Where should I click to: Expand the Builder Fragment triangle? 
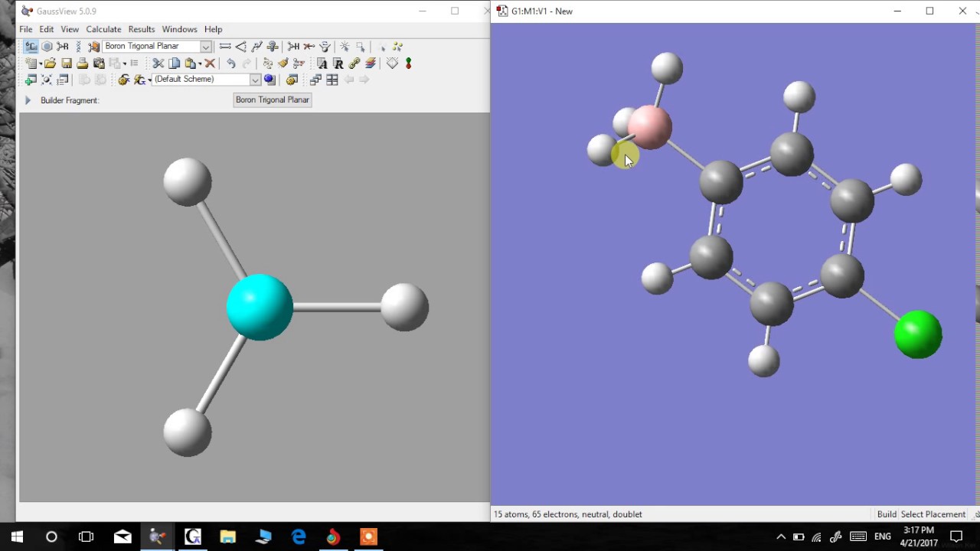click(x=28, y=100)
